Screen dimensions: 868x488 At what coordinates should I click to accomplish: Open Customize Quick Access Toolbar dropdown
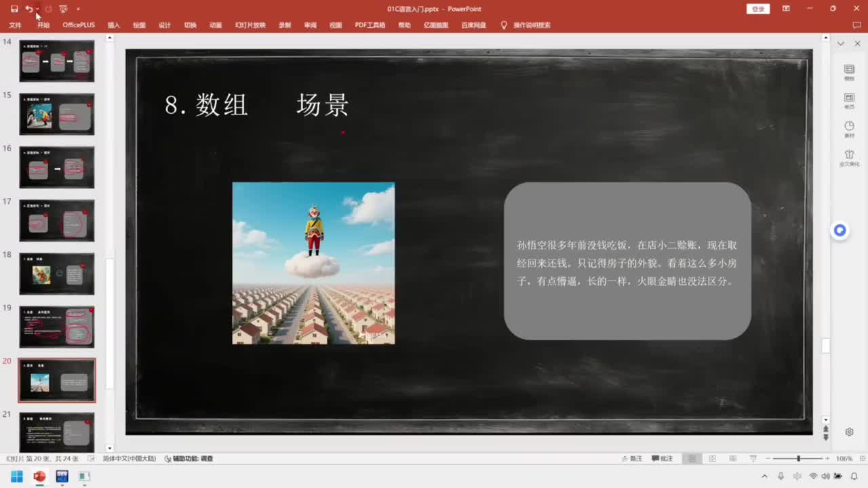(x=78, y=9)
